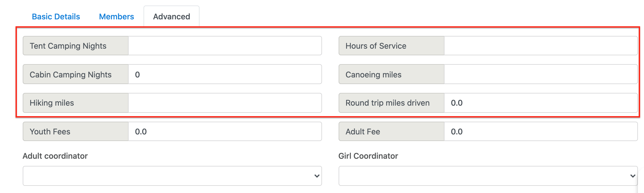Viewport: 644px width, 193px height.
Task: Click the gray Tent Camping Nights label
Action: point(68,46)
